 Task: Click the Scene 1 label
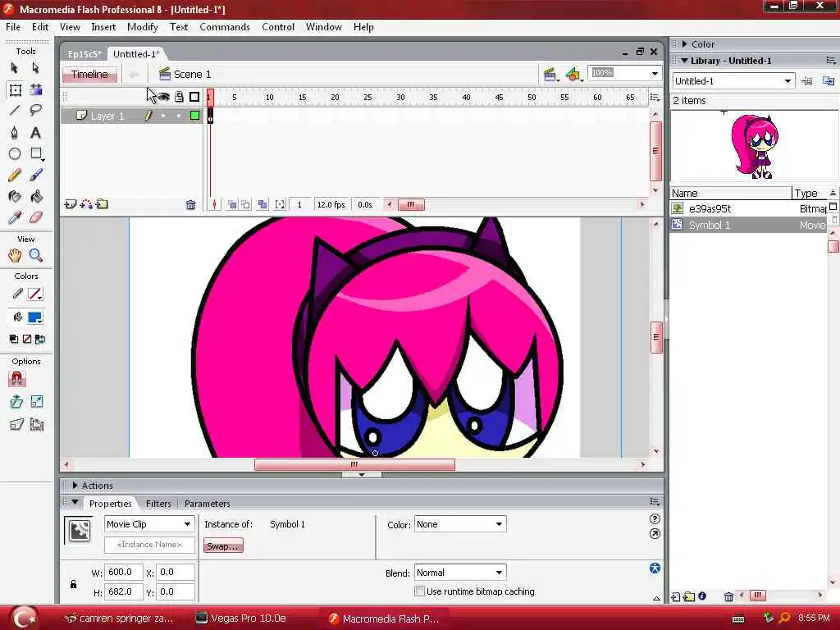tap(192, 75)
